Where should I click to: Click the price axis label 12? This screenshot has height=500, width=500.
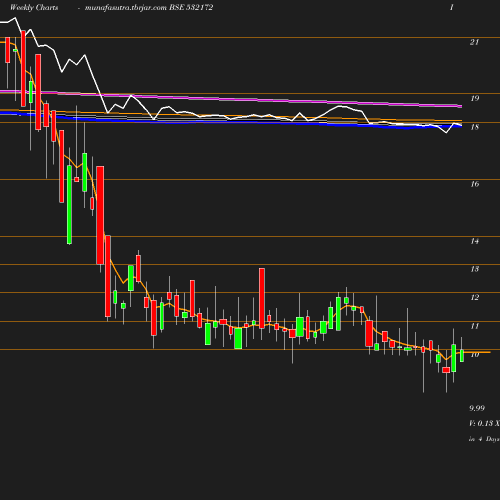pos(475,297)
